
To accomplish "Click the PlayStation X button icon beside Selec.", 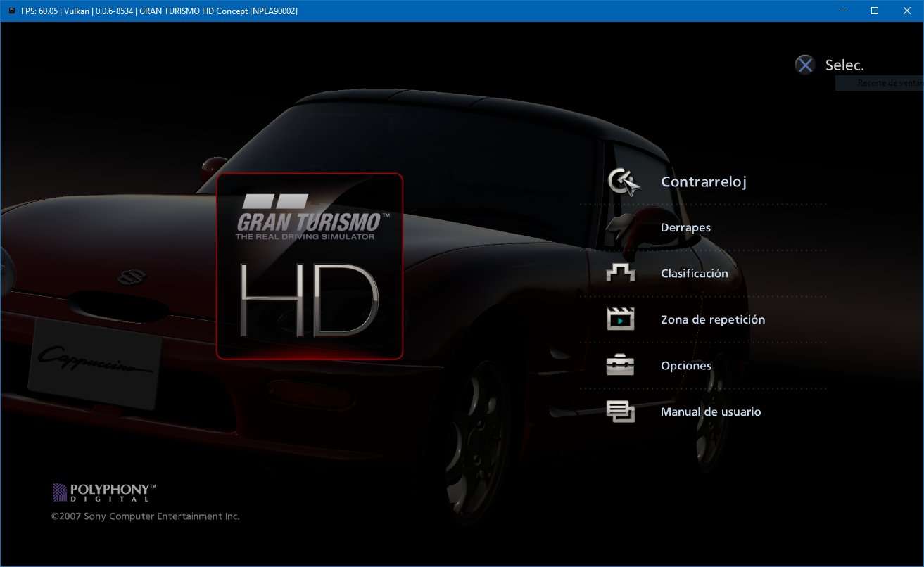I will pyautogui.click(x=805, y=64).
